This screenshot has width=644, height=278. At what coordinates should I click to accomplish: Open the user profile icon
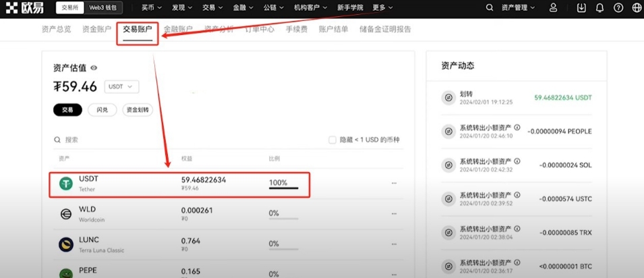(x=553, y=7)
